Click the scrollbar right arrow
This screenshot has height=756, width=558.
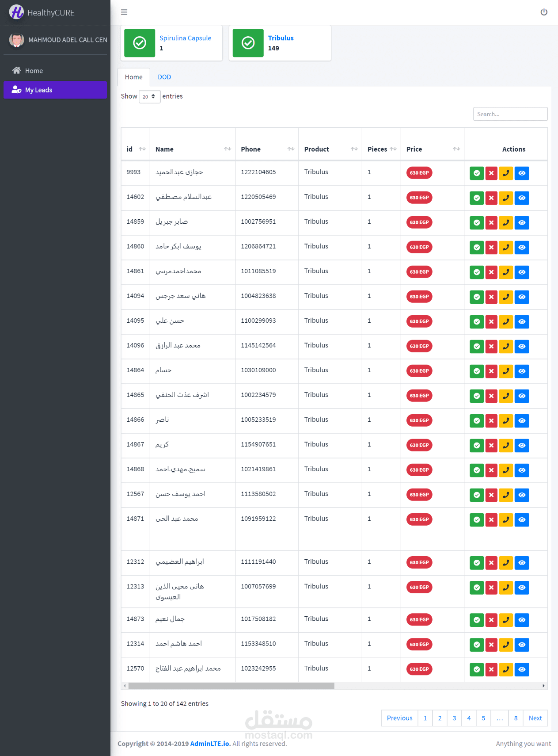[x=543, y=686]
